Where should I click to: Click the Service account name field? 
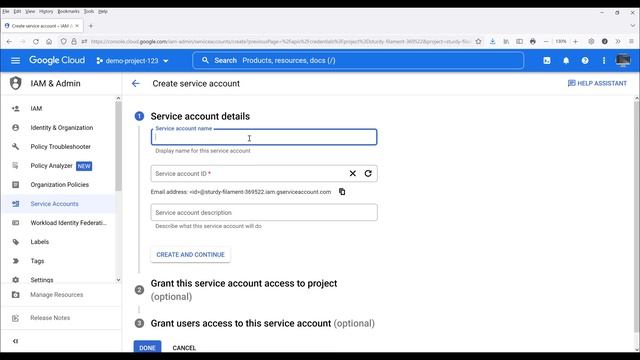coord(264,137)
